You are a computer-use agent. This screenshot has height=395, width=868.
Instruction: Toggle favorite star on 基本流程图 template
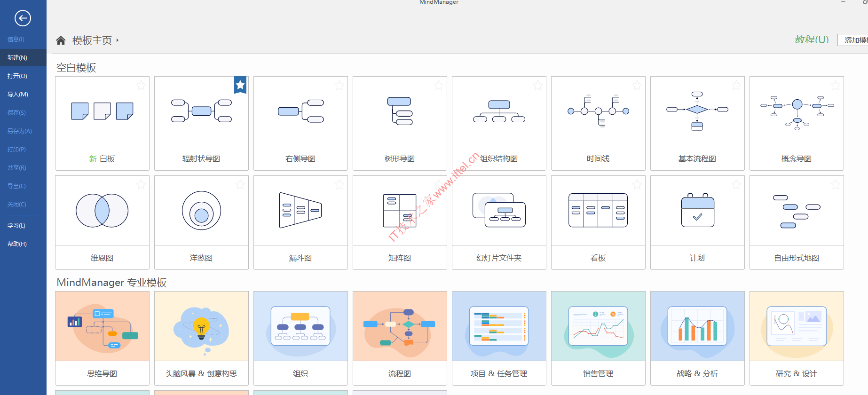click(736, 85)
